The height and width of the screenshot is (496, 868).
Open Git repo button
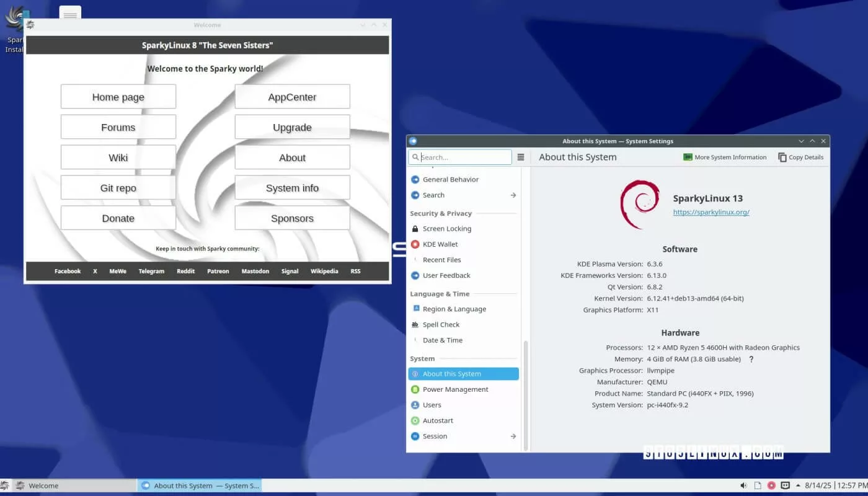pos(118,188)
